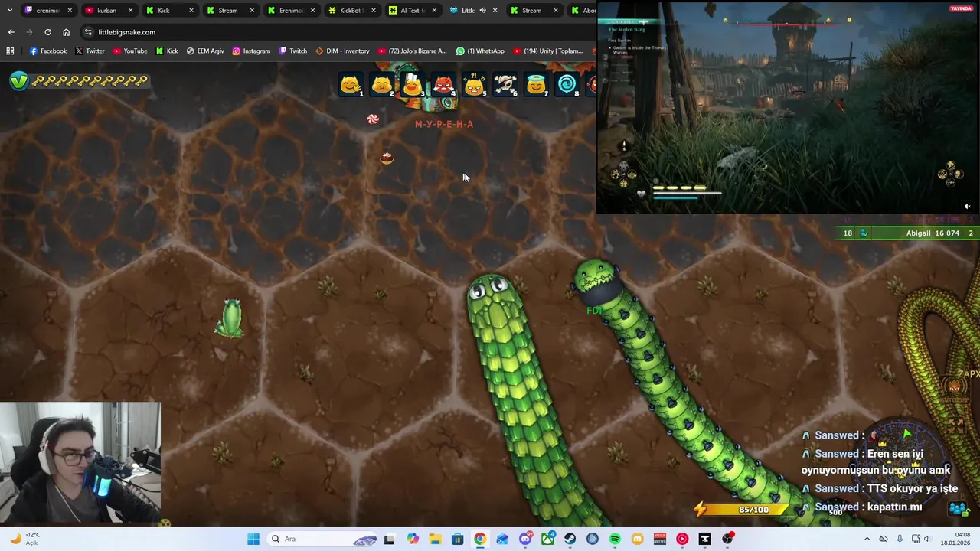Open the YouTube bookmark
980x551 pixels.
[x=129, y=51]
